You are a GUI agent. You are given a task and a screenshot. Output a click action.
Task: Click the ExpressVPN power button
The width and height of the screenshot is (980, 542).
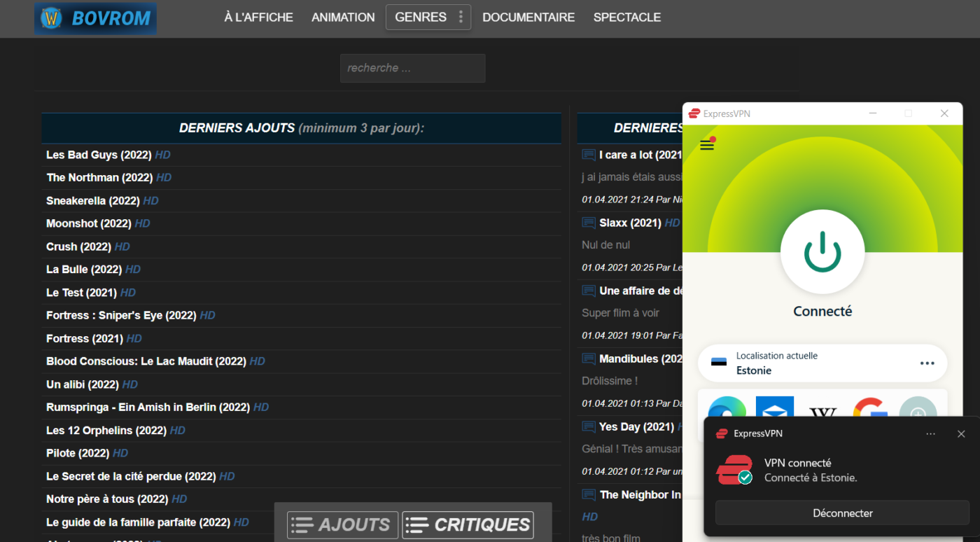pyautogui.click(x=822, y=251)
